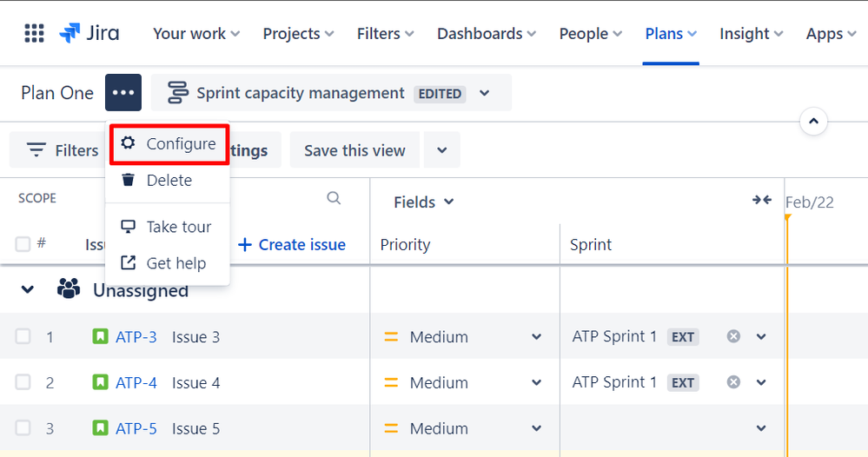Open the Insight menu
This screenshot has width=868, height=457.
[x=752, y=33]
